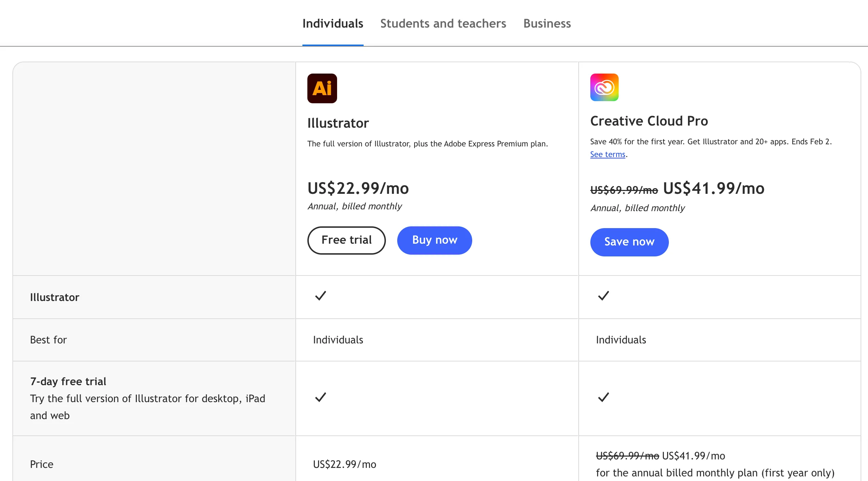Click the Illustrator plan's checkmark in the Illustrator row
The image size is (868, 481).
[320, 296]
